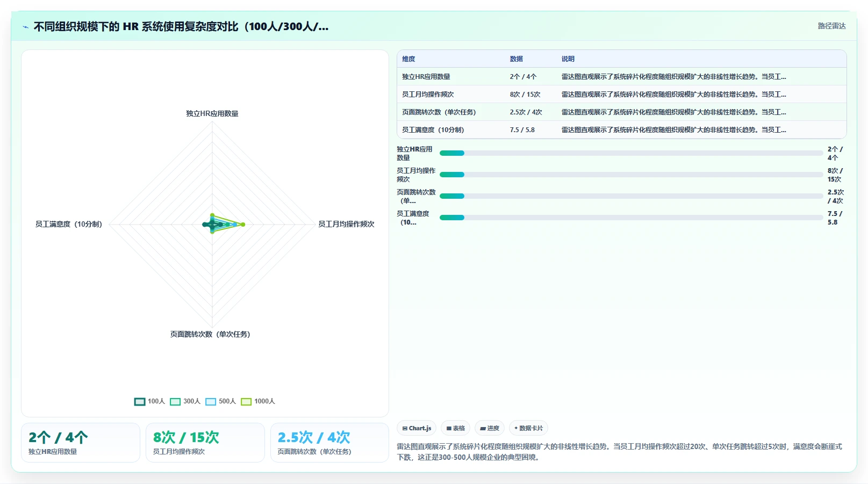Click the 说明 text in 员工满意度 row

click(x=673, y=130)
